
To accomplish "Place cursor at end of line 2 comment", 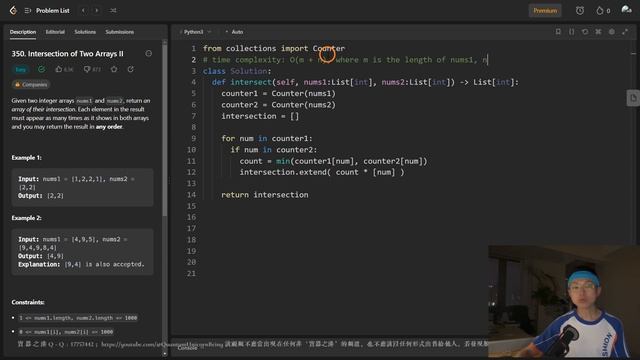I will coord(488,60).
